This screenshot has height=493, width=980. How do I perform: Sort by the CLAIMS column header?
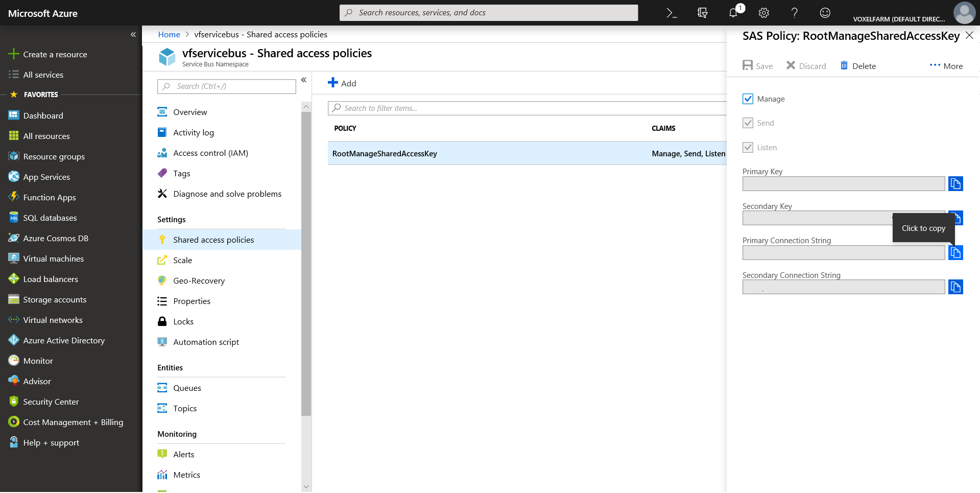[663, 128]
